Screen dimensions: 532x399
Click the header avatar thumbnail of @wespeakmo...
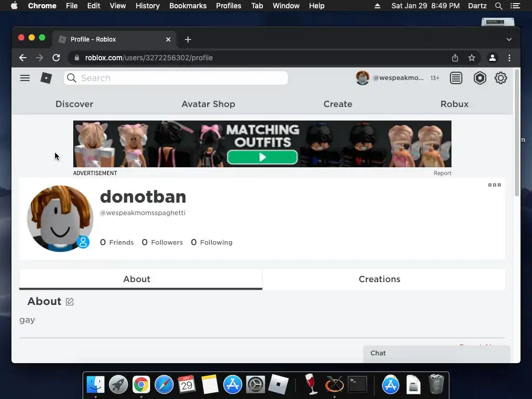coord(362,78)
